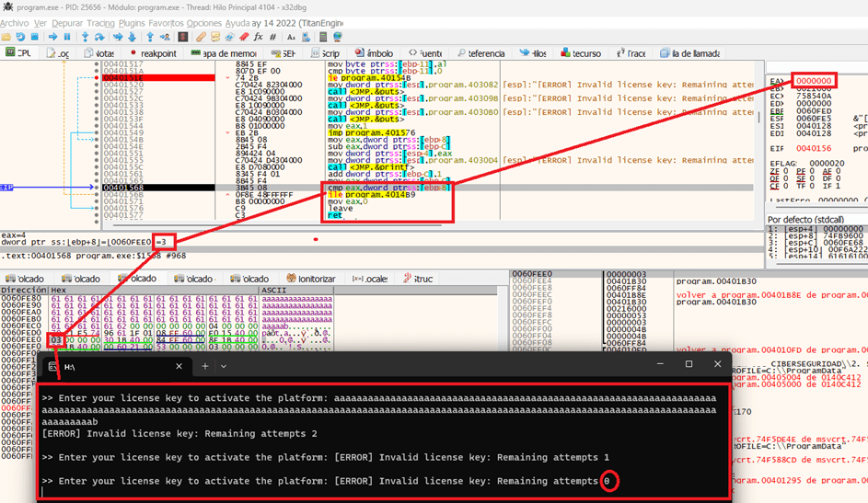This screenshot has width=868, height=503.
Task: Toggle the PF flag value
Action: 812,172
